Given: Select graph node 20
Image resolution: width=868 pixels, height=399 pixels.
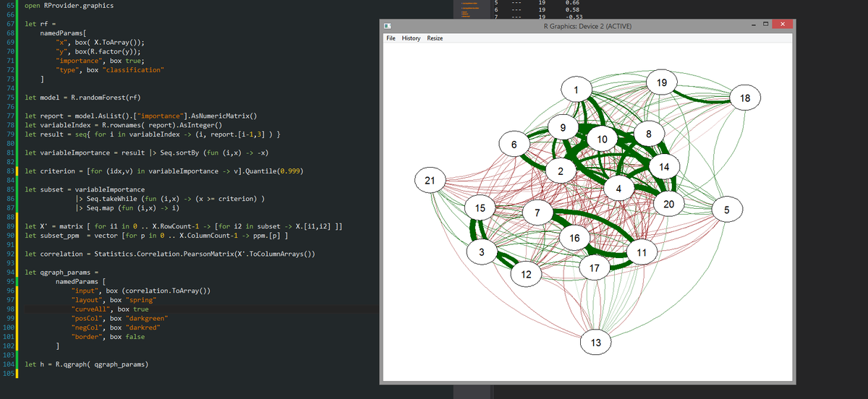Looking at the screenshot, I should pyautogui.click(x=668, y=204).
